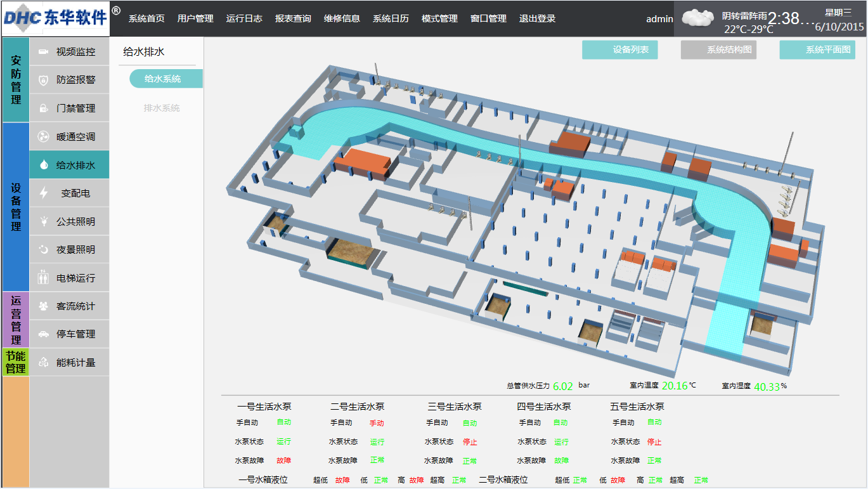868x489 pixels.
Task: Click the 设备列表 button
Action: [x=620, y=49]
